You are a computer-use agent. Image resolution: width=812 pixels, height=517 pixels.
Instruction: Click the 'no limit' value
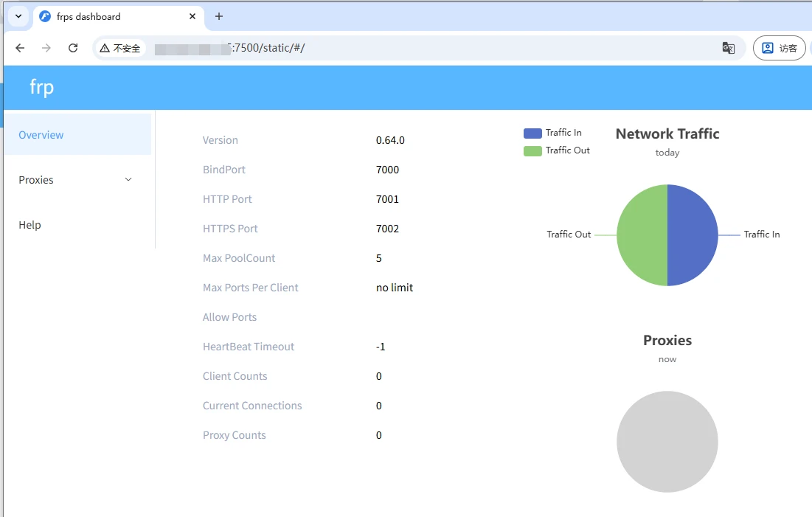[x=395, y=288]
